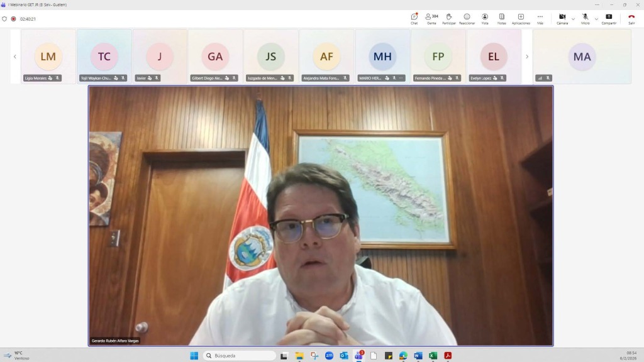Click the Aplicaciones add apps icon
The width and height of the screenshot is (644, 362).
coord(521,18)
